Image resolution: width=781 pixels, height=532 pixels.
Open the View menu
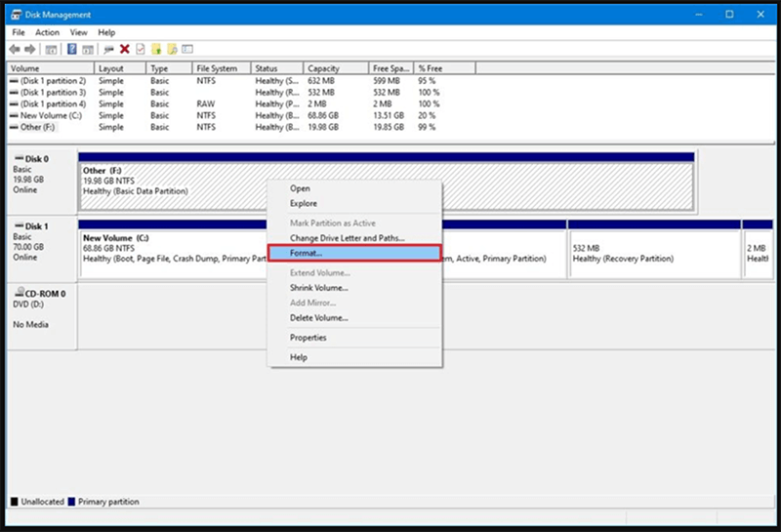78,32
